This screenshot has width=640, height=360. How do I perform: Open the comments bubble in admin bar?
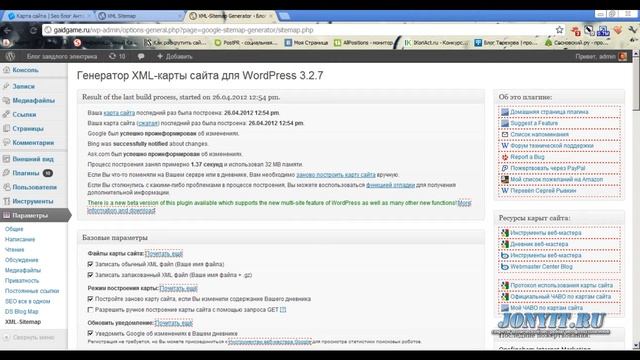(141, 56)
